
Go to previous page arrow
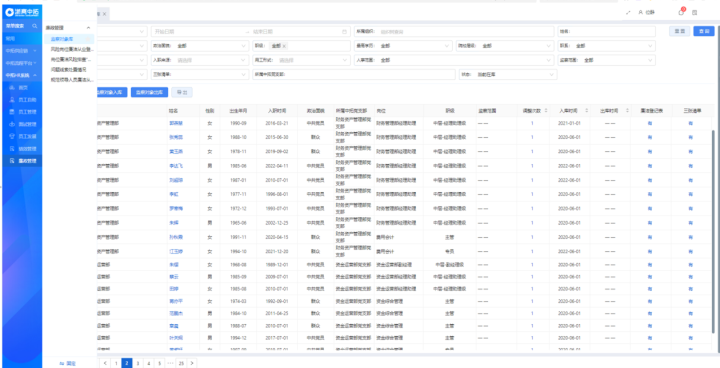tap(106, 363)
